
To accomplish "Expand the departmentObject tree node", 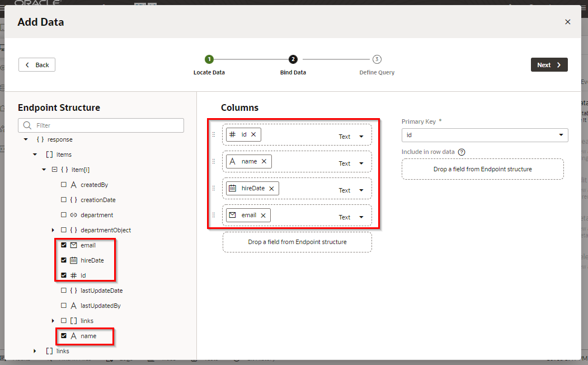I will 53,230.
